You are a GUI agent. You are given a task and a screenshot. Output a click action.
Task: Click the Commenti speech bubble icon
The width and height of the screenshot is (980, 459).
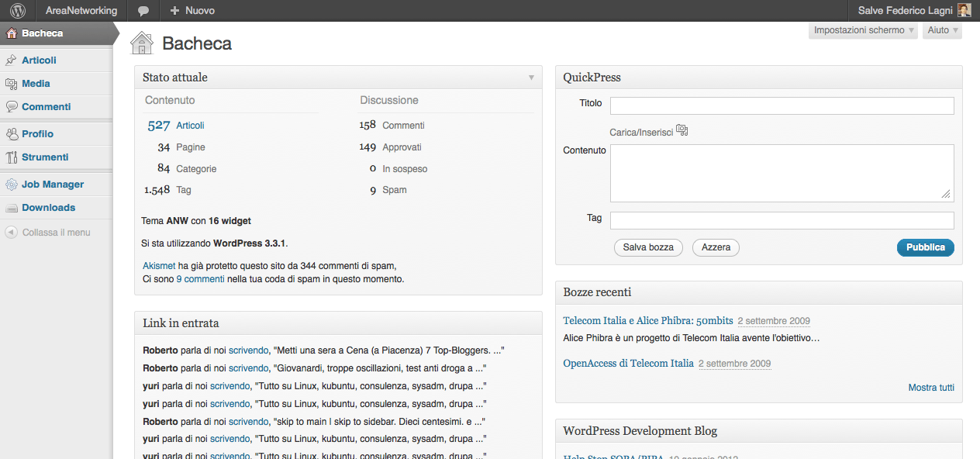point(12,106)
